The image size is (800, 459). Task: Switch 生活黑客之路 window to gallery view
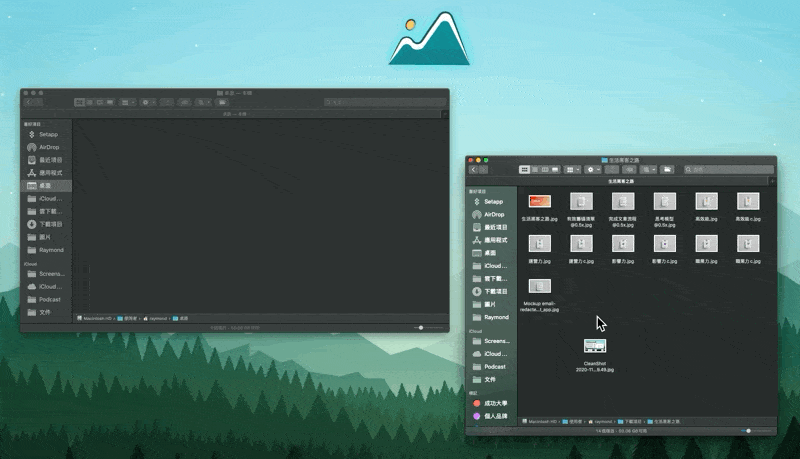(555, 170)
